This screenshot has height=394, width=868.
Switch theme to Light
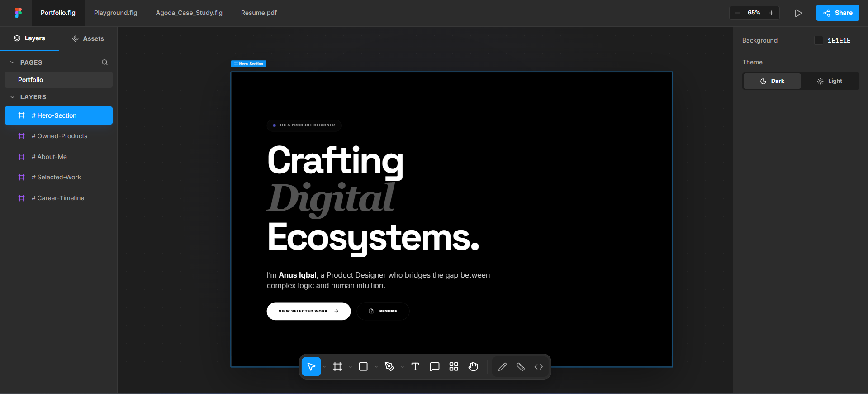(x=830, y=81)
